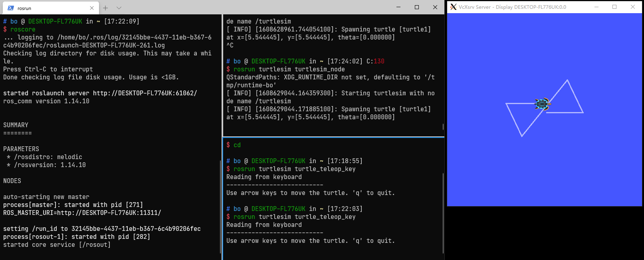Maximize the Windows Terminal window
This screenshot has width=644, height=260.
point(417,7)
